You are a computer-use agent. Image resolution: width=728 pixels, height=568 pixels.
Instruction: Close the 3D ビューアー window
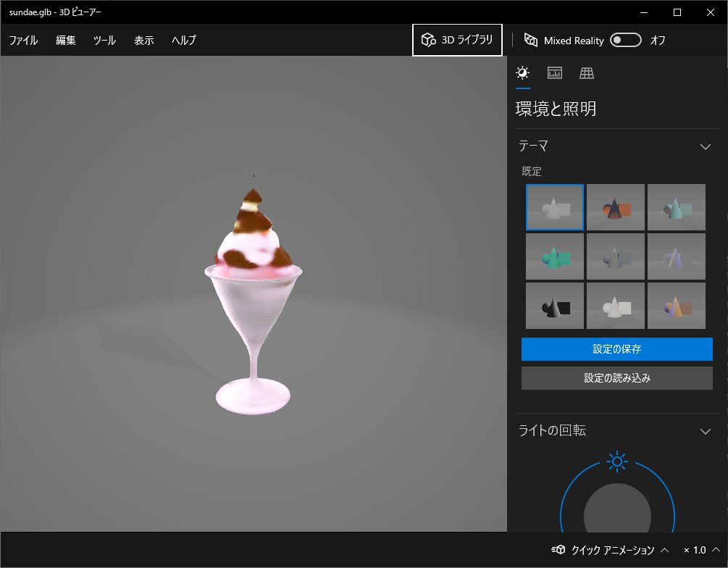pyautogui.click(x=711, y=12)
